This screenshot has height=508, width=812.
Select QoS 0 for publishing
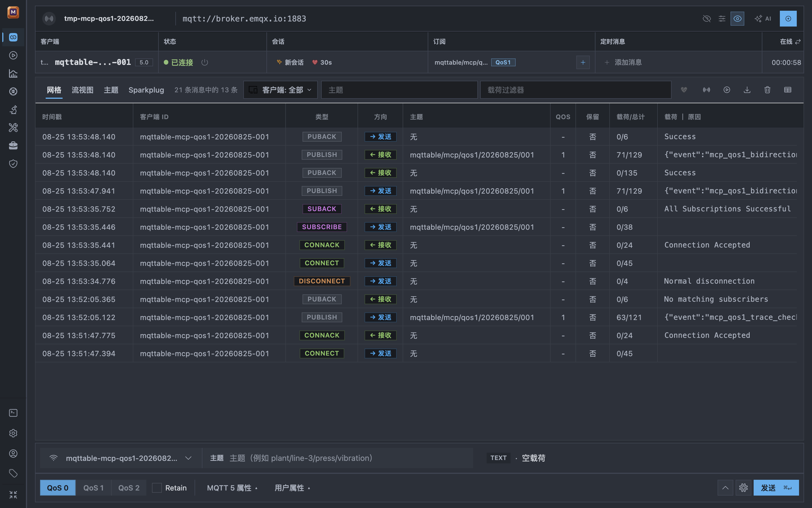click(58, 487)
